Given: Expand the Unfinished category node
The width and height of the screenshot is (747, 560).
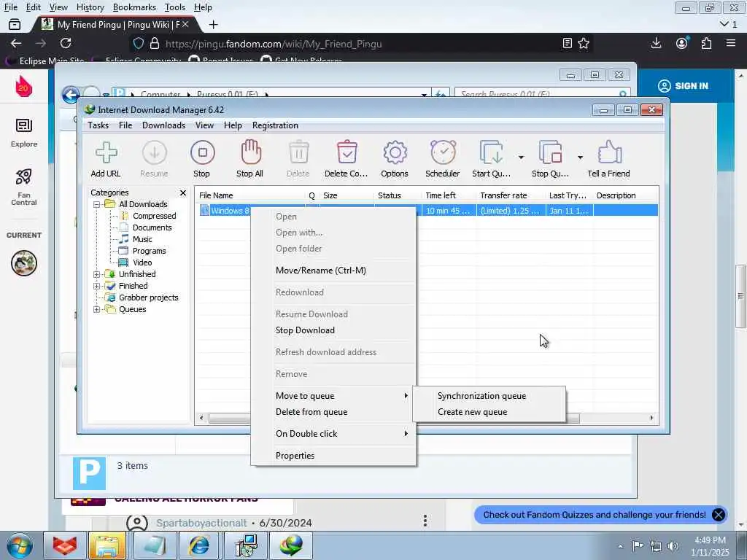Looking at the screenshot, I should [x=97, y=274].
